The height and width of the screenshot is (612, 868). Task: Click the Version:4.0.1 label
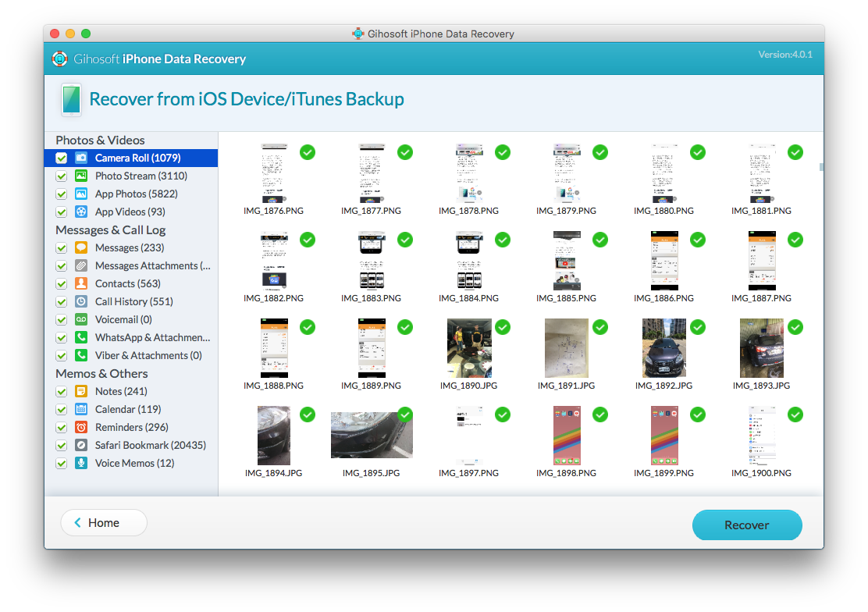click(x=785, y=55)
